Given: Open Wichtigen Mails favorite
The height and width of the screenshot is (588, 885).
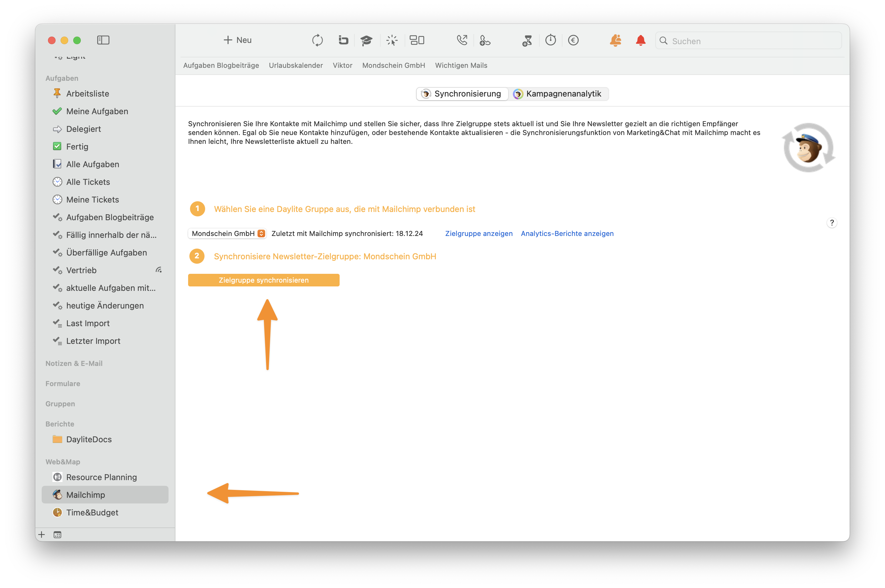Looking at the screenshot, I should (461, 65).
